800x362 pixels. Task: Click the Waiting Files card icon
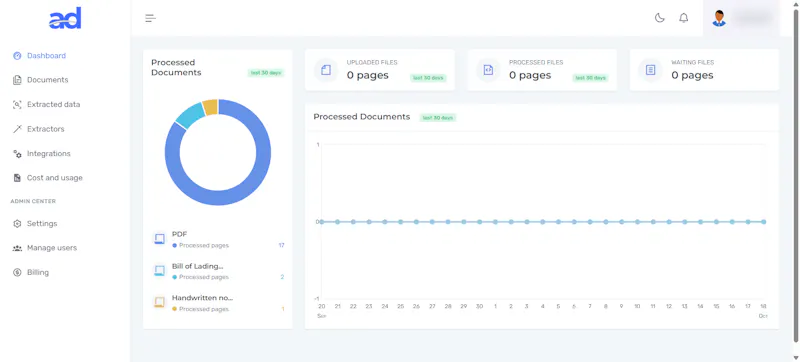coord(651,70)
